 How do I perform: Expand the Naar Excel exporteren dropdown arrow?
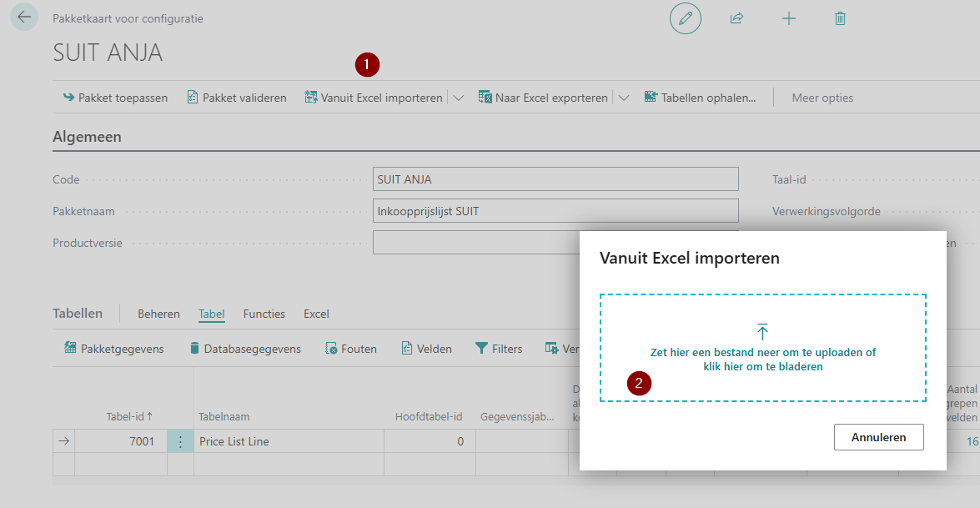pos(624,98)
